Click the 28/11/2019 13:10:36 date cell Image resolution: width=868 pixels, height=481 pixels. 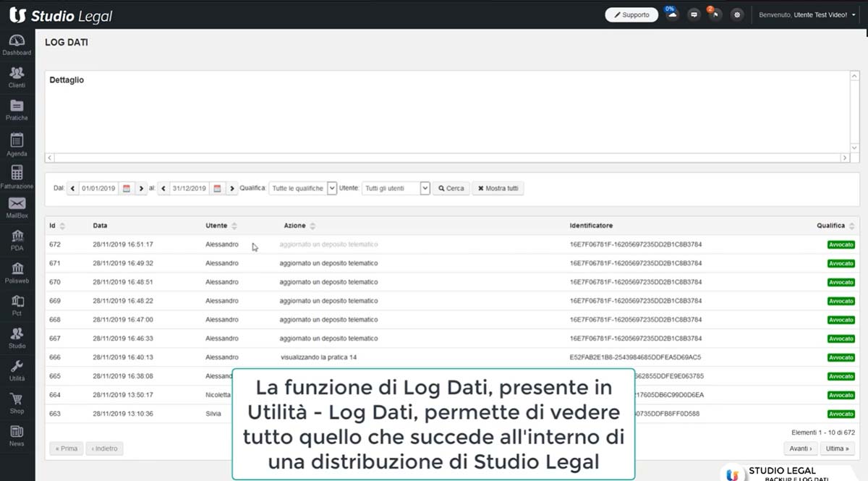coord(123,414)
